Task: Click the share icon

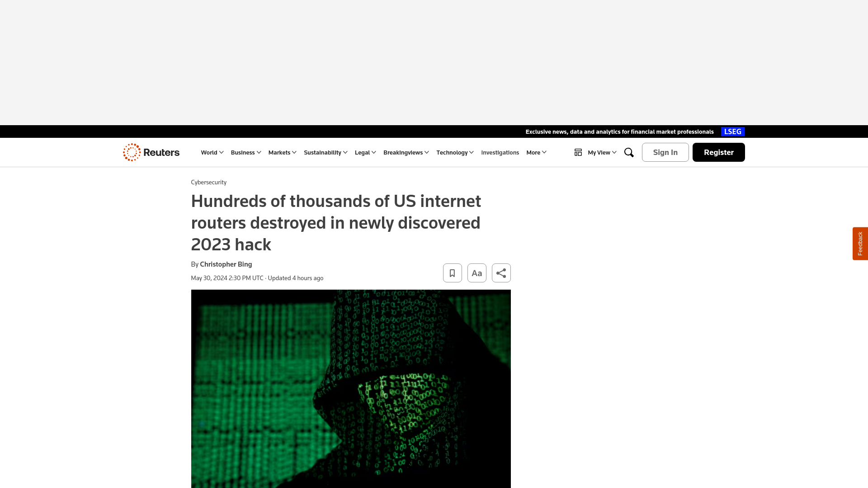Action: coord(501,273)
